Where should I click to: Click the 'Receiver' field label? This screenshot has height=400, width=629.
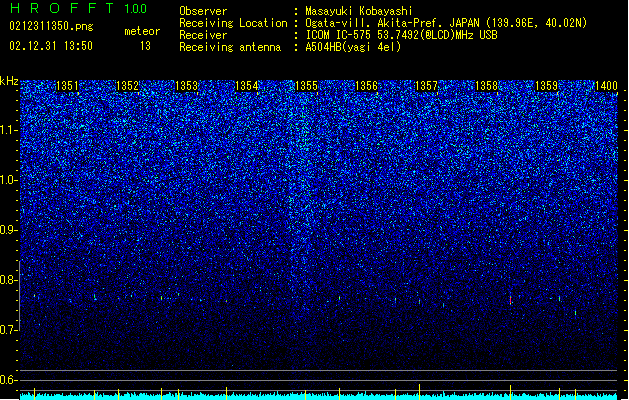click(x=203, y=35)
